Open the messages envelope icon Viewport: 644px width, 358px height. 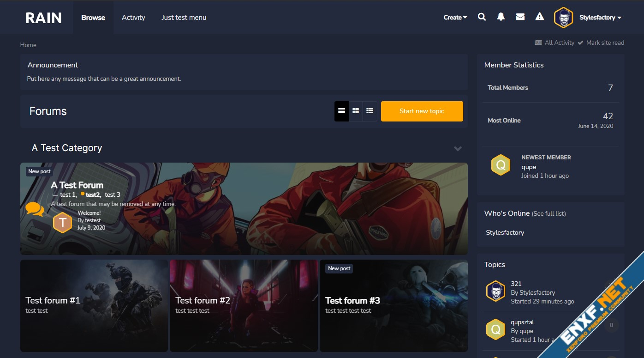pos(520,17)
